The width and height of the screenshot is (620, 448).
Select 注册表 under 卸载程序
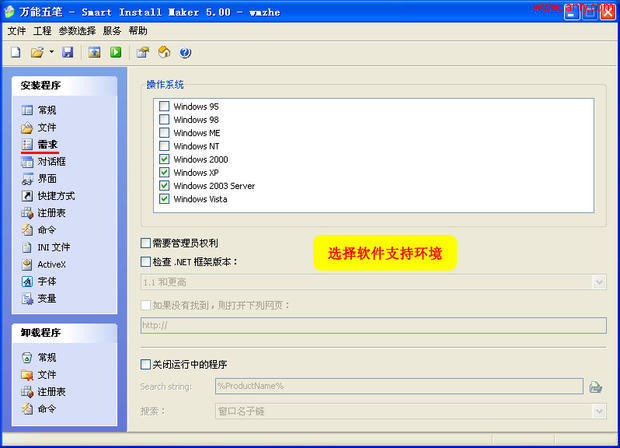click(43, 391)
